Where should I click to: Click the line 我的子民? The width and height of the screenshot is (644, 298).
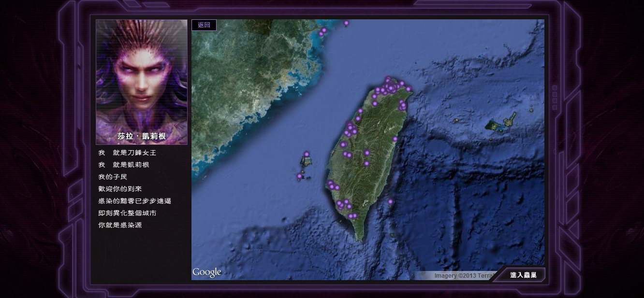click(113, 177)
